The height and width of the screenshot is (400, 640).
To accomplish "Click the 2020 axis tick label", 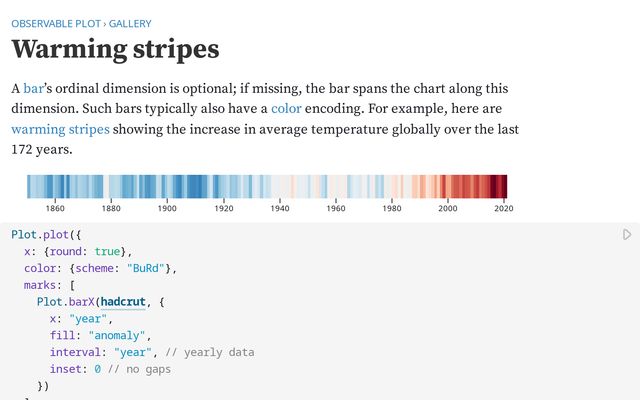I will click(x=504, y=209).
